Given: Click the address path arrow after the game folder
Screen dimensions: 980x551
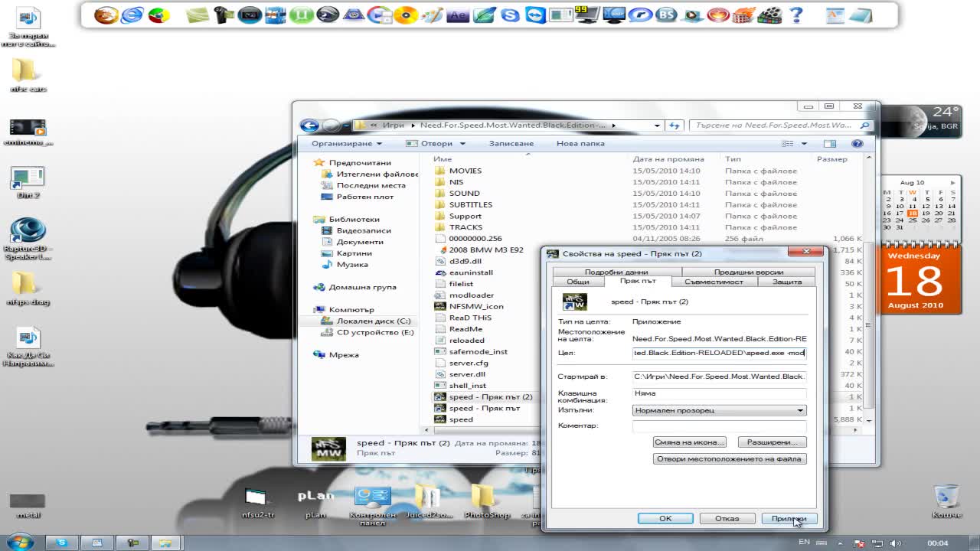Looking at the screenshot, I should pos(613,125).
